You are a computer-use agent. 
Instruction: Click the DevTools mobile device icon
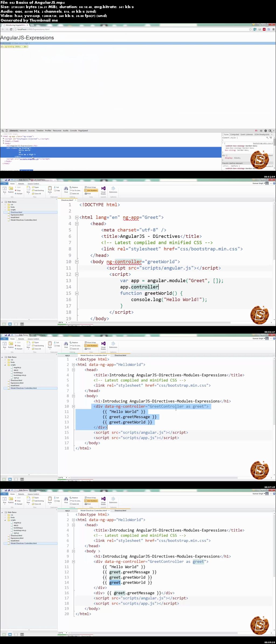point(7,131)
